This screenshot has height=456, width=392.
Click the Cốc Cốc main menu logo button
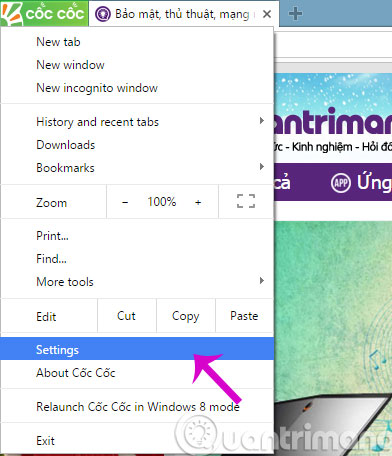pos(44,13)
